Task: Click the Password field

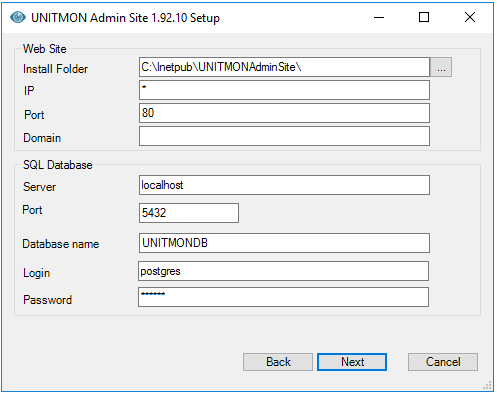Action: [x=283, y=297]
